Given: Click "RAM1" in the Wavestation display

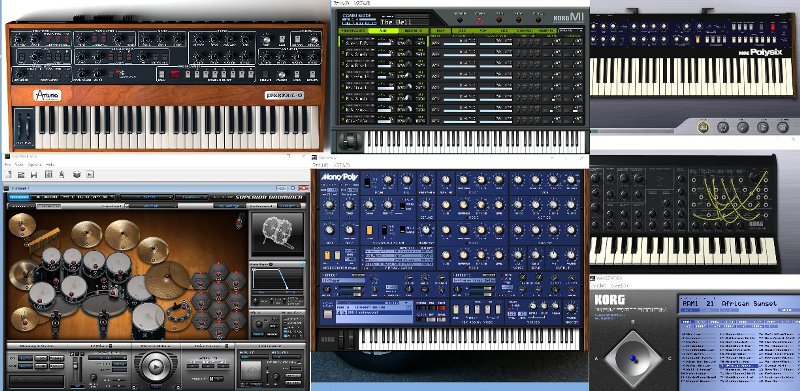Looking at the screenshot, I should tap(690, 303).
